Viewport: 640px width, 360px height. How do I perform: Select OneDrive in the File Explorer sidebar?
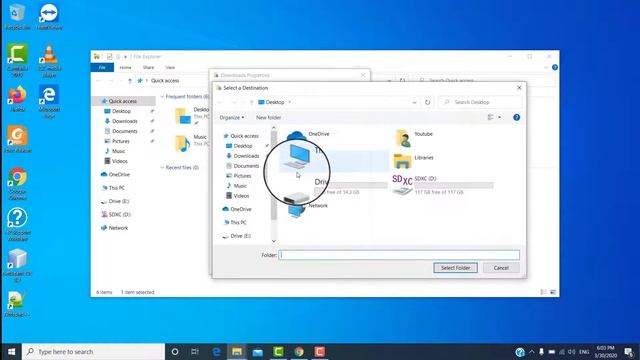click(x=115, y=175)
